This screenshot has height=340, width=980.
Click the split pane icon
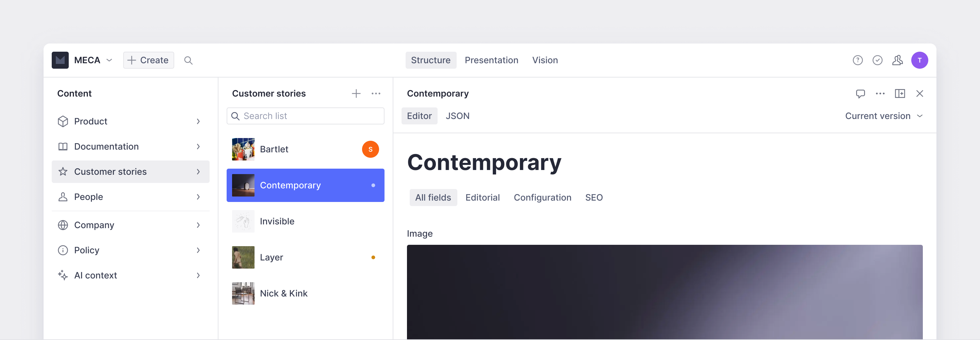900,93
